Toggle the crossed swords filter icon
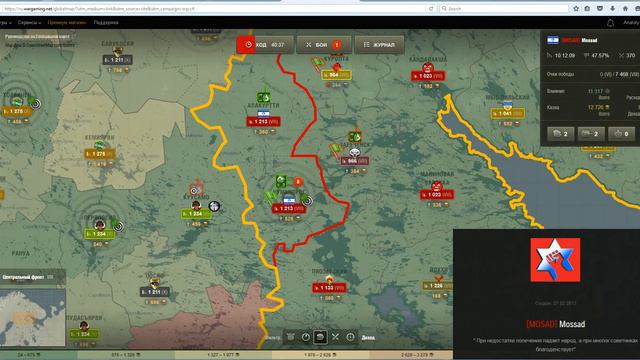The width and height of the screenshot is (640, 360). click(x=335, y=337)
